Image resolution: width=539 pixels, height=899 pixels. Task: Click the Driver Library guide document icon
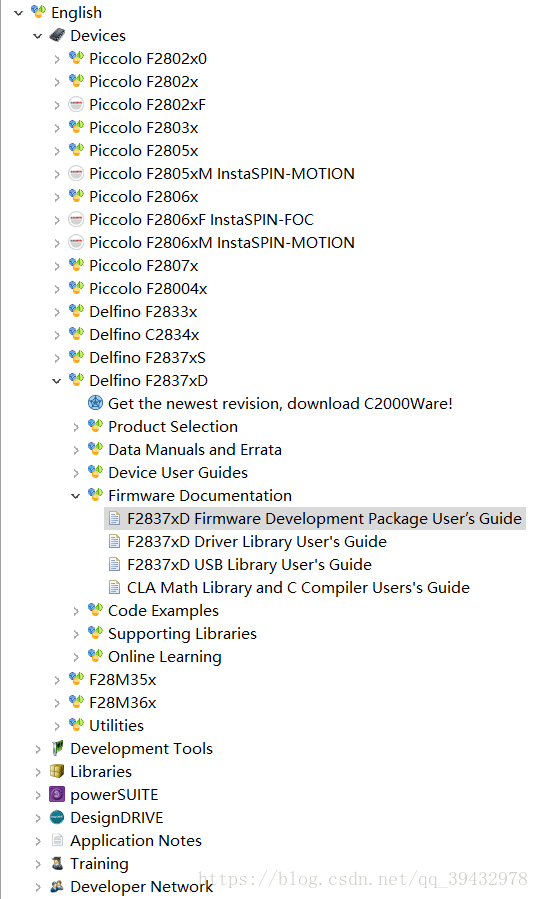coord(115,542)
